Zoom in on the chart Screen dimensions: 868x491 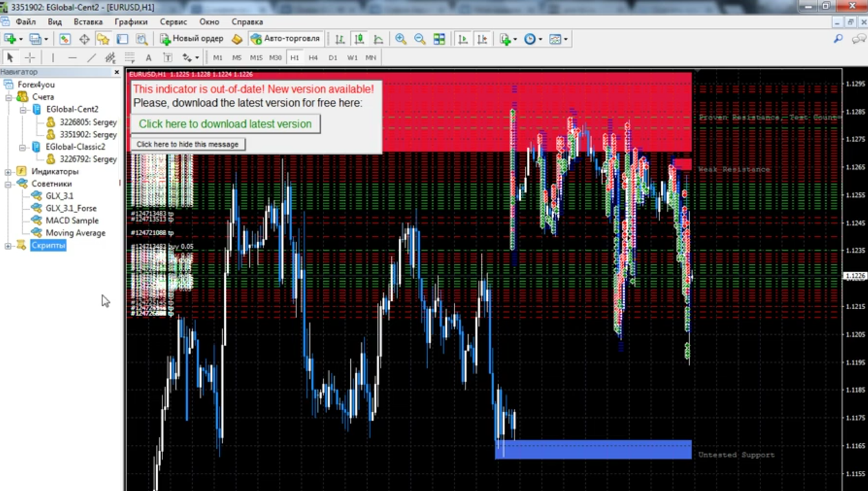[x=401, y=39]
